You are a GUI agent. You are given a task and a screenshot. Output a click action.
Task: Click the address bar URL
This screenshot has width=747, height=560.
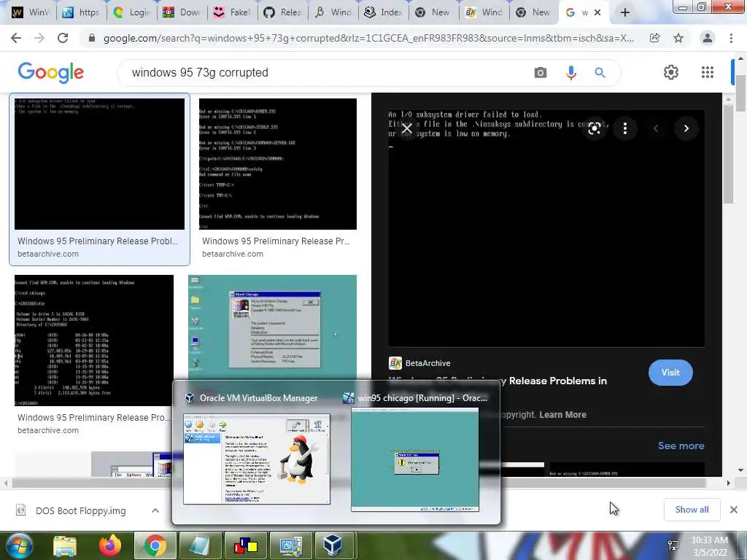click(368, 39)
